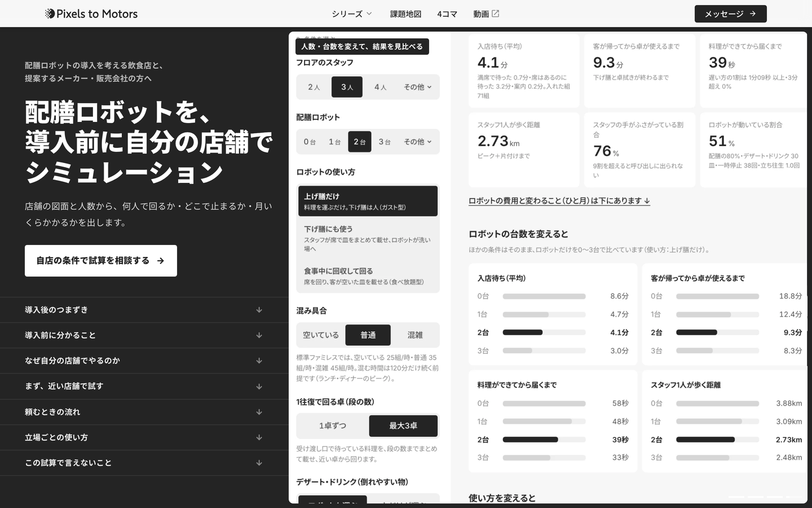Open その他 dropdown under フロアのスタッフ
Image resolution: width=812 pixels, height=508 pixels.
pos(417,87)
